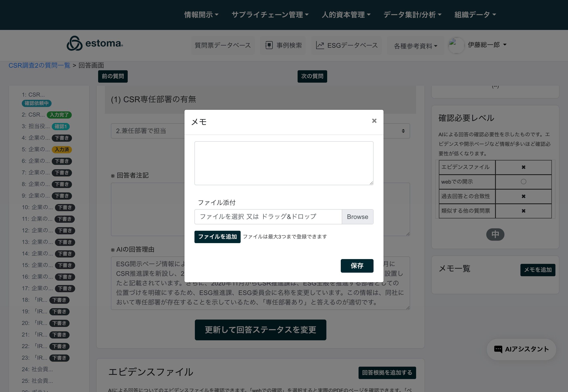This screenshot has height=392, width=568.
Task: Expand the 情報開示 menu
Action: click(x=201, y=15)
